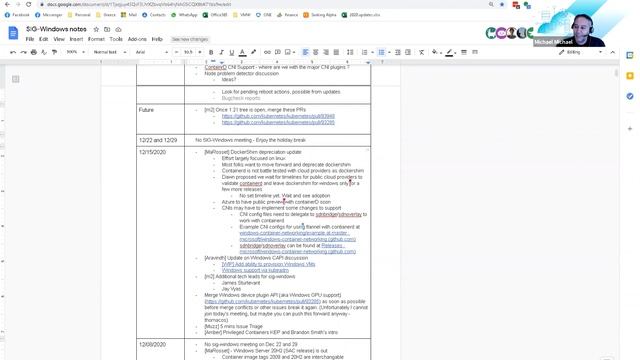
Task: Open the Insert menu
Action: pyautogui.click(x=76, y=39)
